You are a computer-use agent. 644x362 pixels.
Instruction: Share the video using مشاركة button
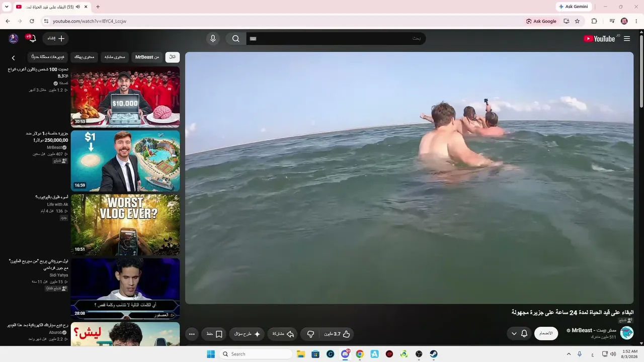click(x=283, y=334)
